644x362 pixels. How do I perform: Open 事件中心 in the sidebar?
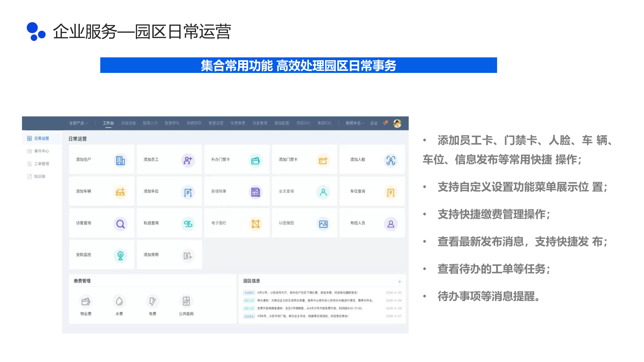click(x=41, y=151)
